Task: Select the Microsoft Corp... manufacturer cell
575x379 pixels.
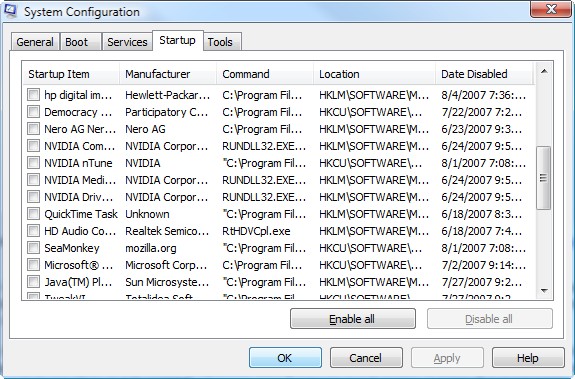Action: [x=166, y=265]
